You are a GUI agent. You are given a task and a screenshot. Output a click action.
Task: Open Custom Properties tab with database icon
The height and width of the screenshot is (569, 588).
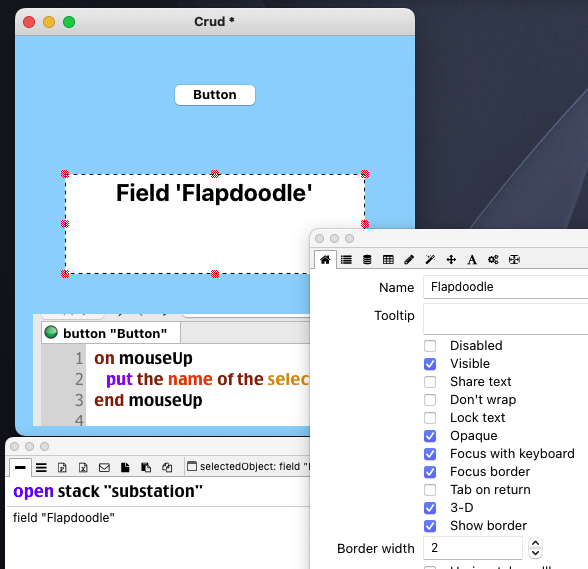(367, 260)
